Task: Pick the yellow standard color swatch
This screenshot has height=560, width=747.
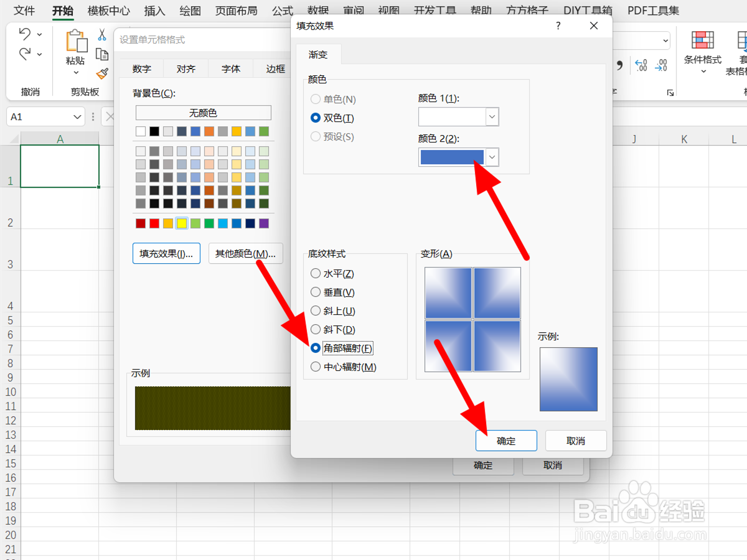Action: [x=182, y=223]
